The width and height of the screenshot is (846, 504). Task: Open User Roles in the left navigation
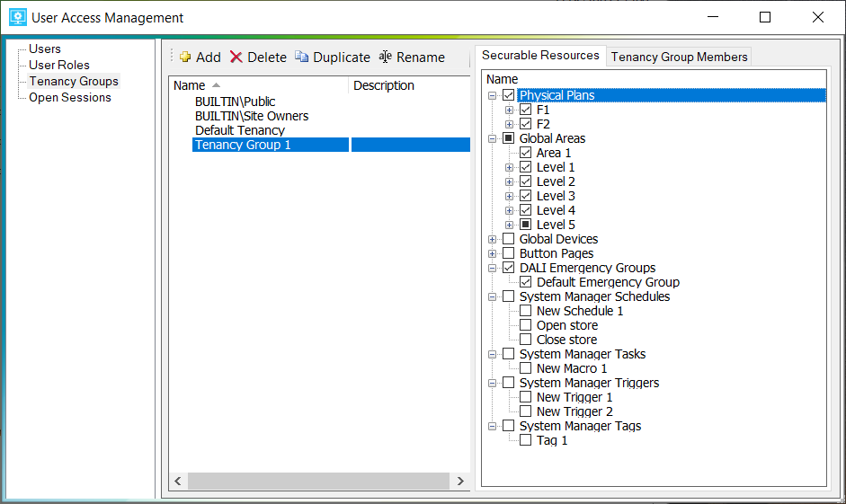tap(59, 65)
